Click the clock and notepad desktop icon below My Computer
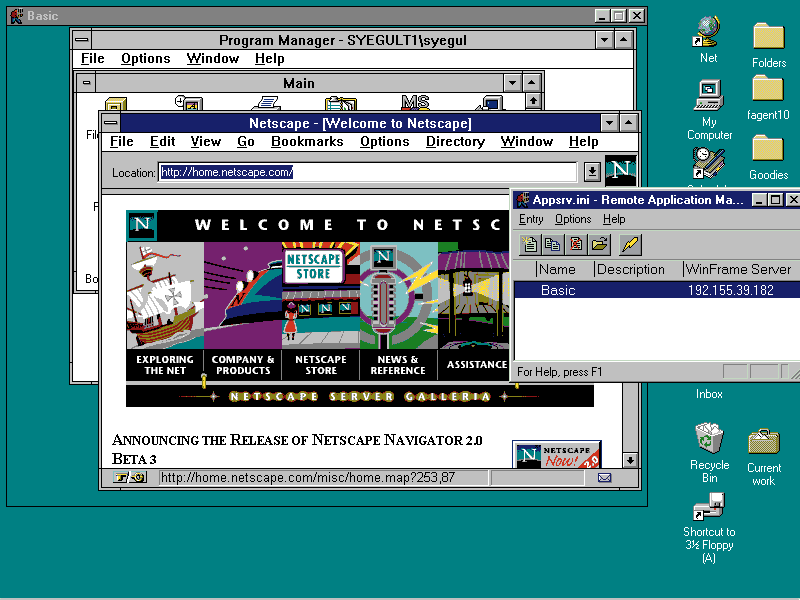 click(708, 163)
